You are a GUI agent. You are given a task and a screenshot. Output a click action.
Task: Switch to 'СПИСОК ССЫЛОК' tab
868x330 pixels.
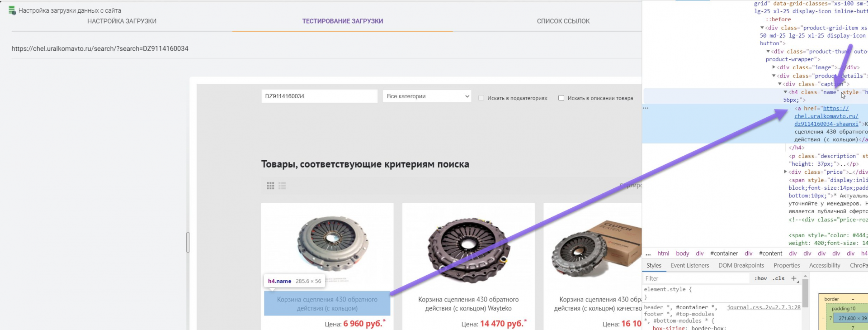click(563, 21)
